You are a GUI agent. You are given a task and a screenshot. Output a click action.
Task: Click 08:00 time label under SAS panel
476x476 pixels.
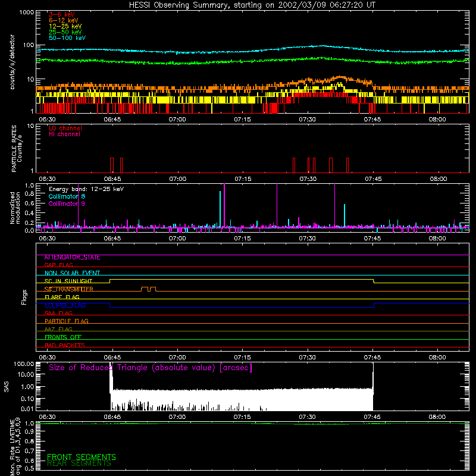tap(437, 417)
